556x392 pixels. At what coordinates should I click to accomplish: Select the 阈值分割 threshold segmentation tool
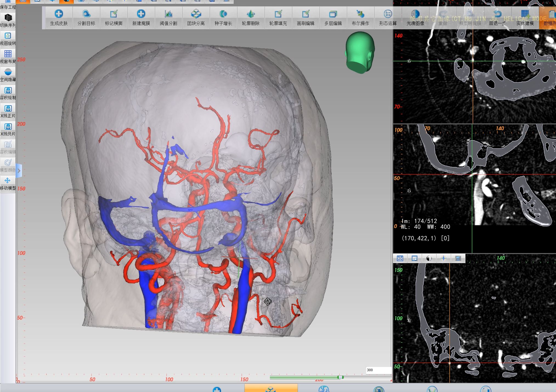coord(168,18)
